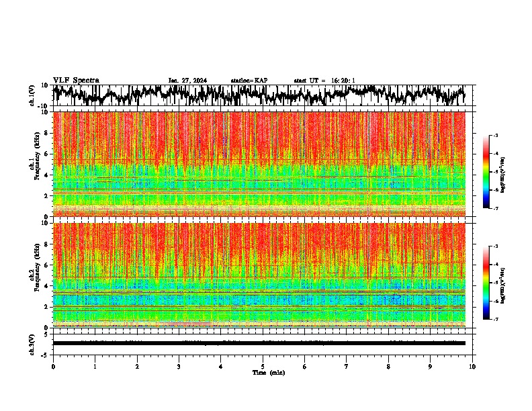Click the "-3" label atop the ch.2 color bar

click(x=496, y=246)
